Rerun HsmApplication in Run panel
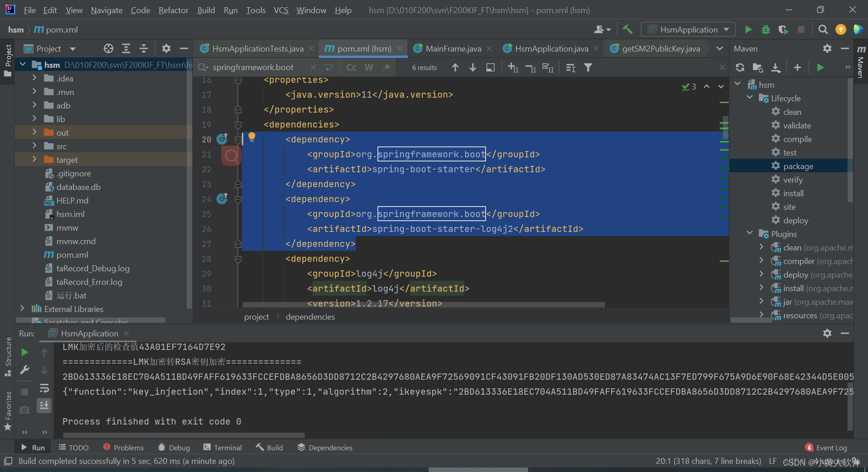This screenshot has height=472, width=868. 25,352
